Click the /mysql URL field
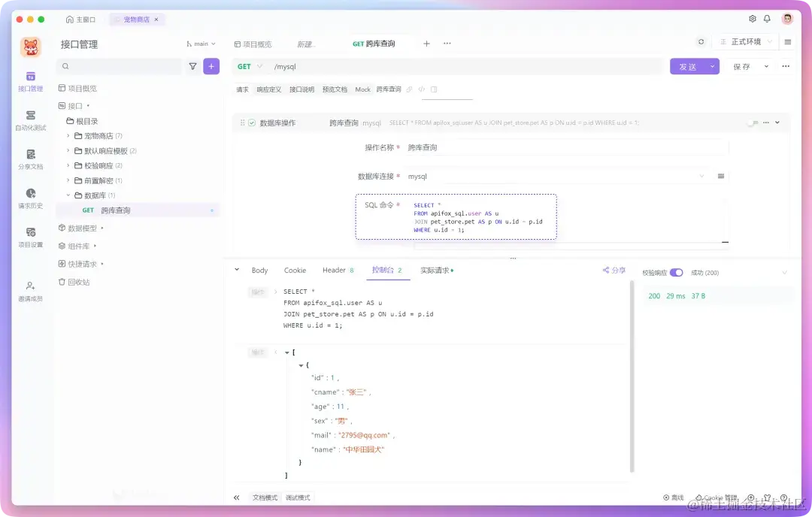 (x=466, y=66)
